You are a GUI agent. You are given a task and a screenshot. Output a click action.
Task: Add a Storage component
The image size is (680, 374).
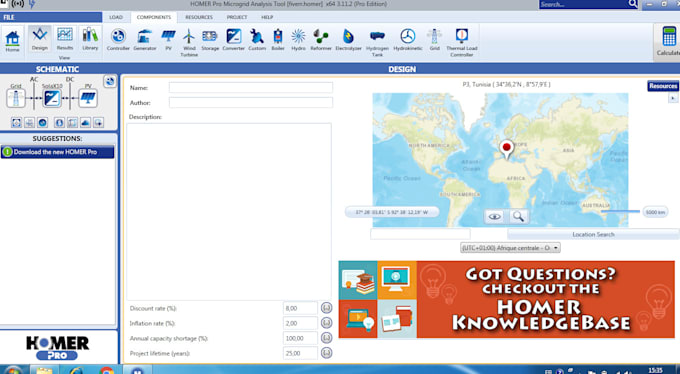pos(210,40)
